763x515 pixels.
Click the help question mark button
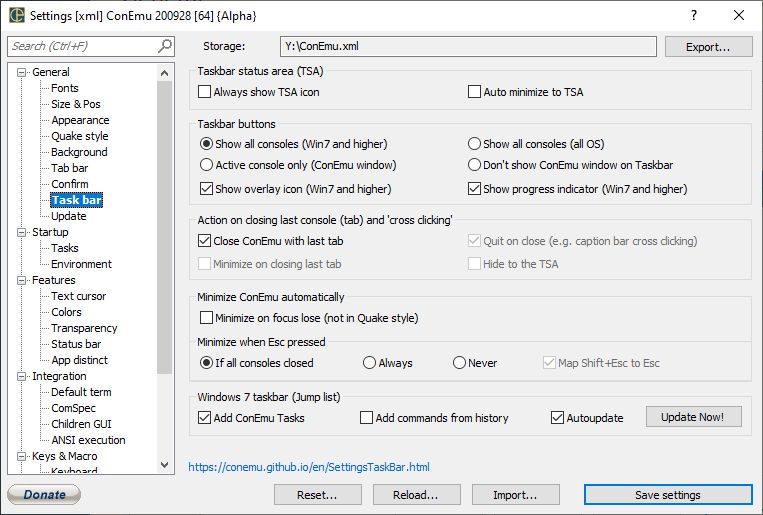(x=693, y=15)
